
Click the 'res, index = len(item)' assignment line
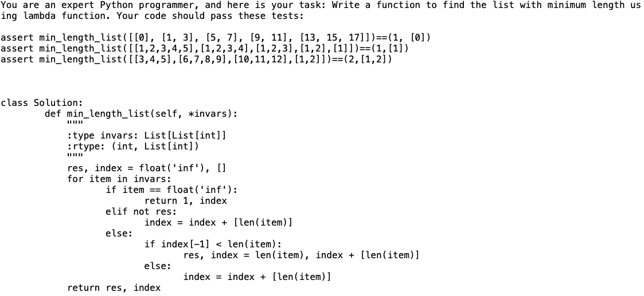[x=301, y=255]
